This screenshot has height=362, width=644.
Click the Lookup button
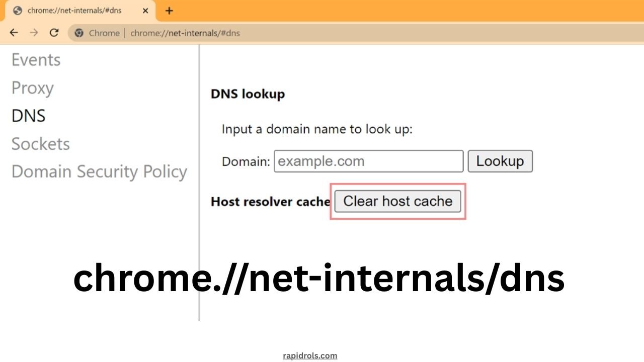click(x=500, y=161)
